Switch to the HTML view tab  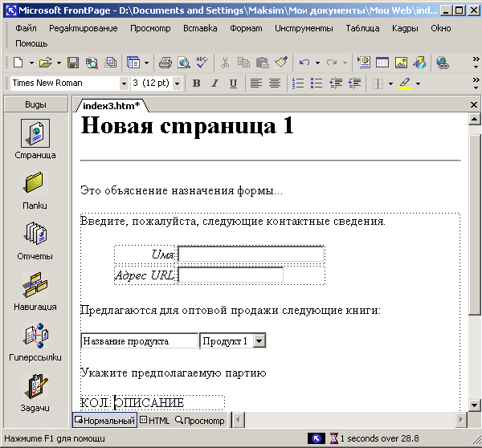[x=154, y=421]
